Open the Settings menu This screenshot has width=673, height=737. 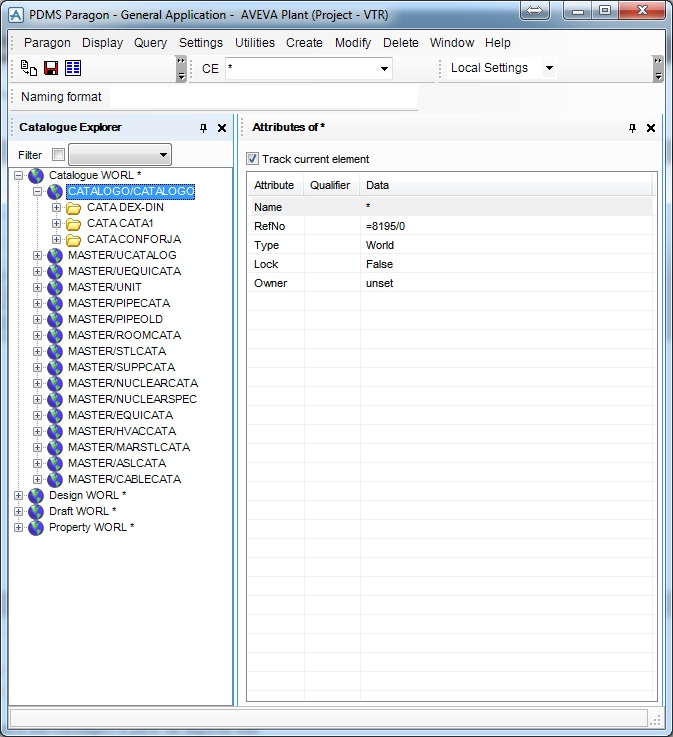pos(201,43)
